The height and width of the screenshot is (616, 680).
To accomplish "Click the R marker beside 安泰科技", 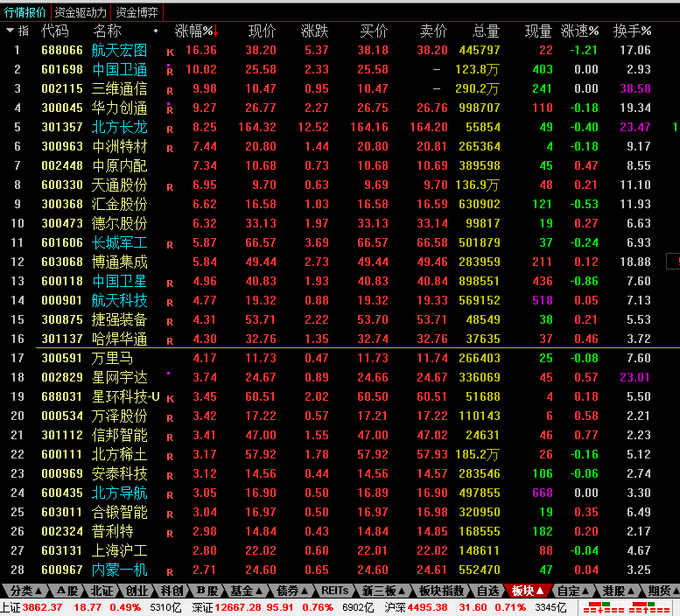I will click(170, 476).
